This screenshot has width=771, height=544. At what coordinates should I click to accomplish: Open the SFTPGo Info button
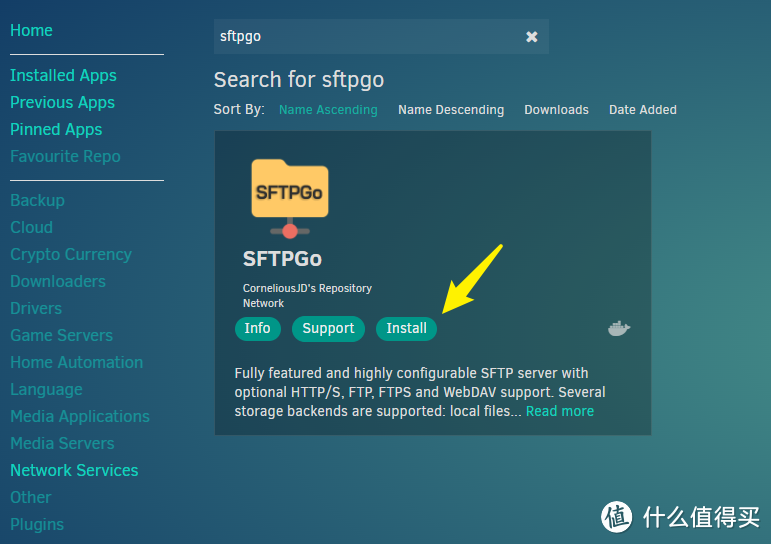[258, 329]
